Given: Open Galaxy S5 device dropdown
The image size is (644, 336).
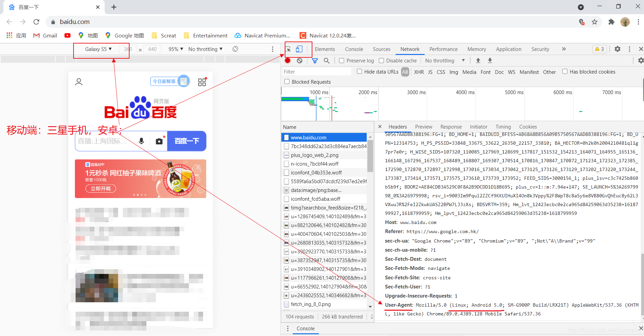Looking at the screenshot, I should pos(98,49).
